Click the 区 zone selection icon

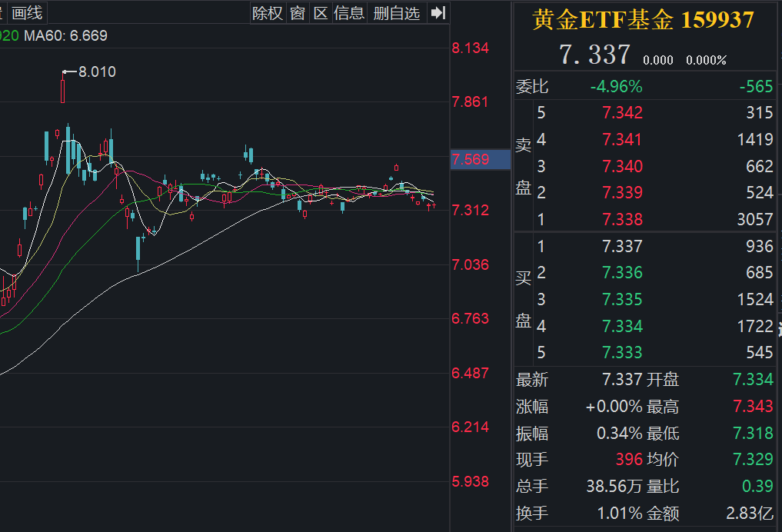pos(320,13)
